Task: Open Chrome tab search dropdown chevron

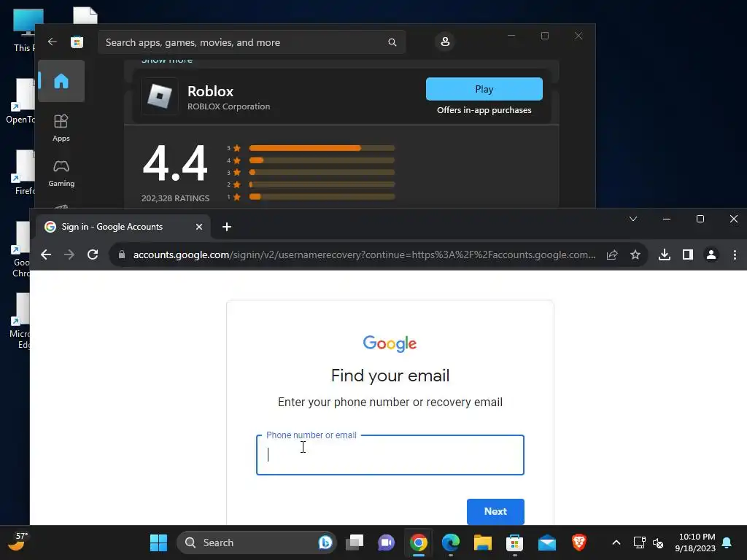Action: 633,219
